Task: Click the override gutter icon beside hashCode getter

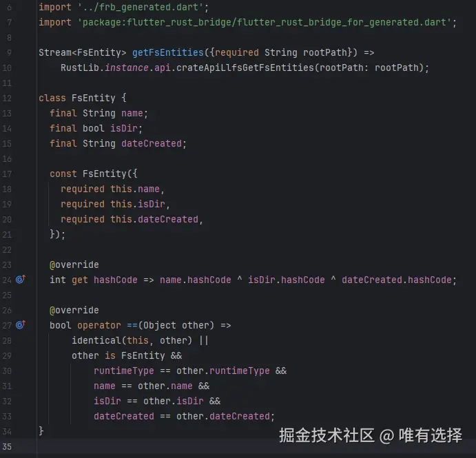Action: (x=20, y=280)
